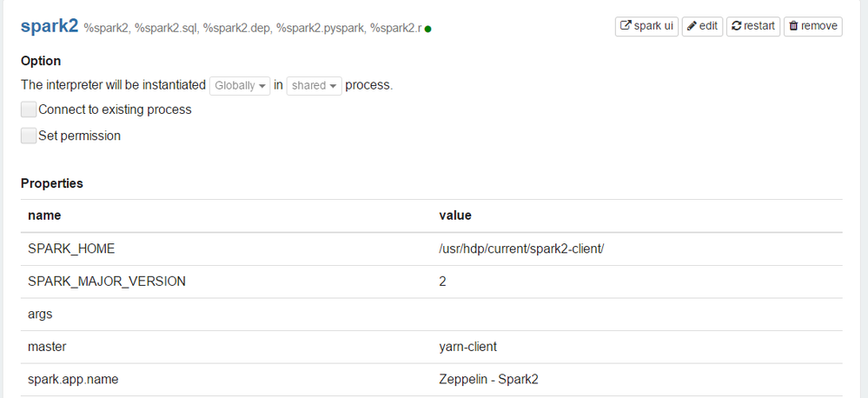The height and width of the screenshot is (398, 868).
Task: Click the value column header
Action: pos(455,215)
